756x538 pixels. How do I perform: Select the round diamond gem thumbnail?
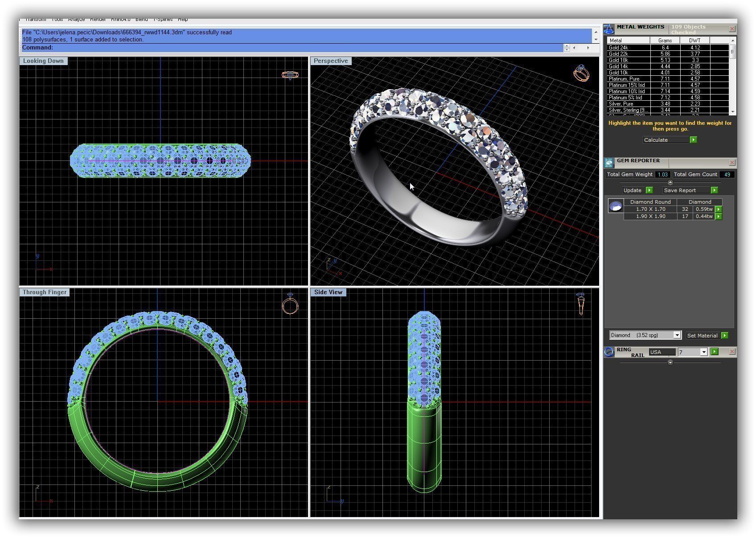pyautogui.click(x=616, y=206)
